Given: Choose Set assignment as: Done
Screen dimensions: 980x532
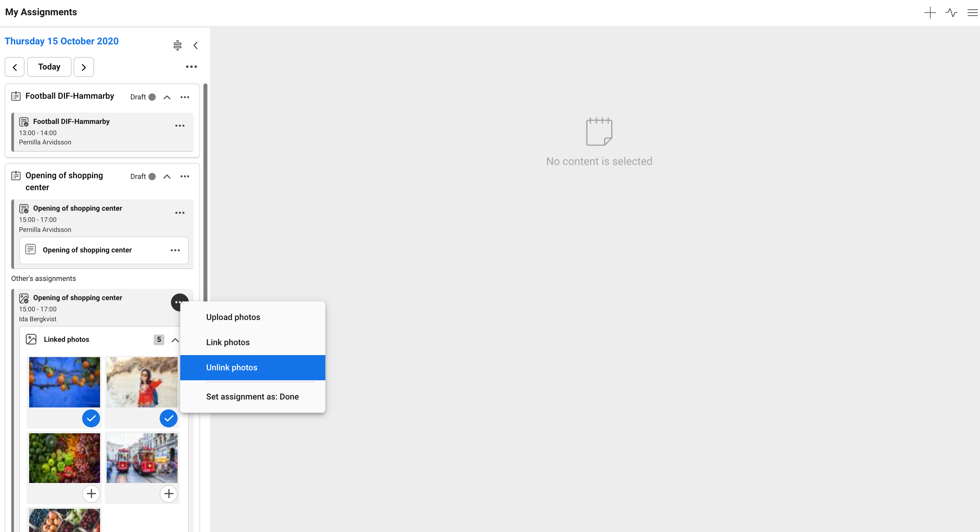Looking at the screenshot, I should pyautogui.click(x=252, y=397).
